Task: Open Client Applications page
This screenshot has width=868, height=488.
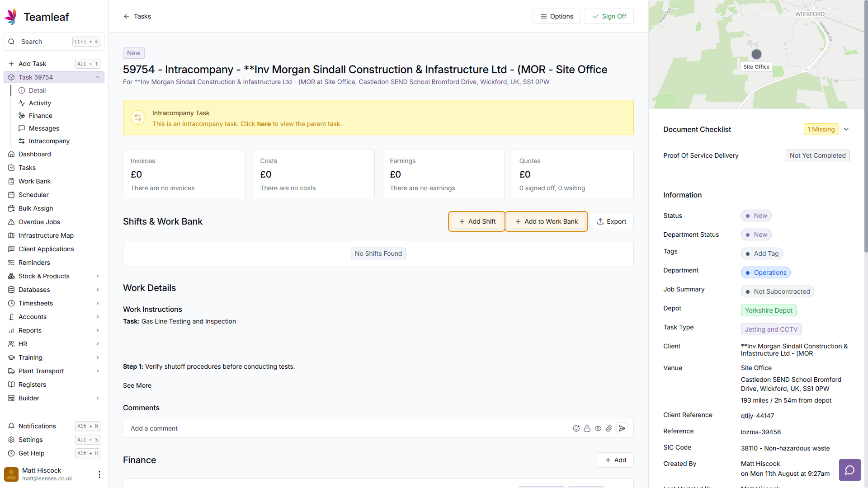Action: tap(54, 249)
